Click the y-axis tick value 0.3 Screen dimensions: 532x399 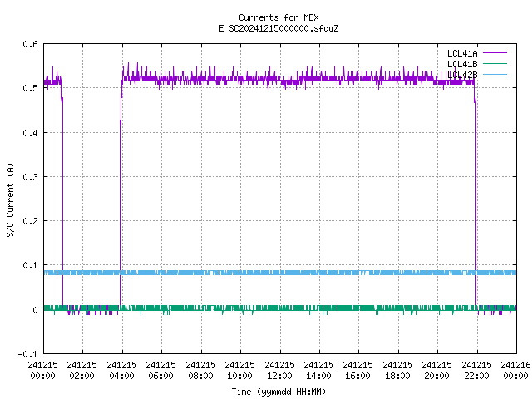click(30, 177)
